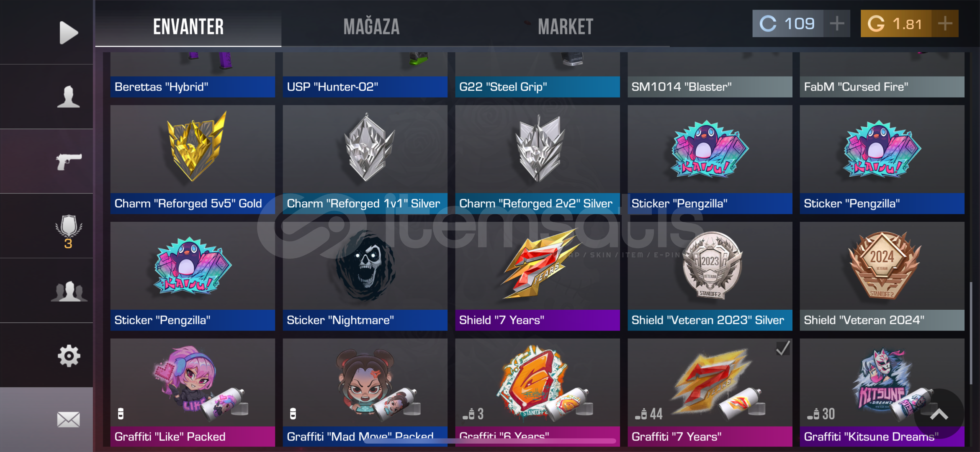The height and width of the screenshot is (452, 980).
Task: Click the vertical inventory scrollbar
Action: pyautogui.click(x=971, y=334)
